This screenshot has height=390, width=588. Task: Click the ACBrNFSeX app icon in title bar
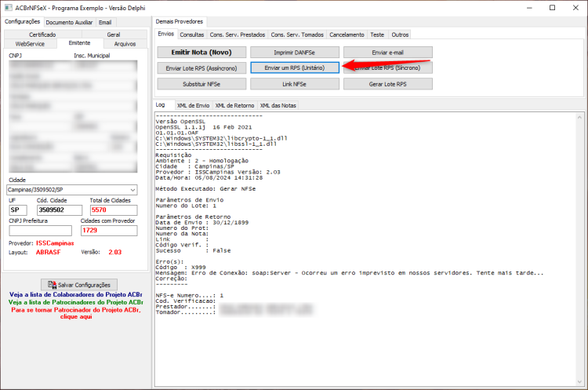[9, 8]
